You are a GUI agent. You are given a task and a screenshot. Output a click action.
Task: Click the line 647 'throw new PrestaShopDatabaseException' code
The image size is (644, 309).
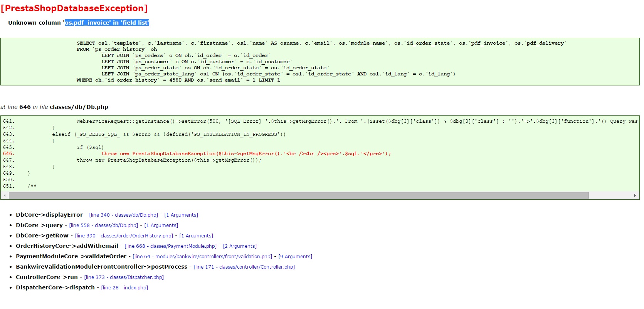169,160
